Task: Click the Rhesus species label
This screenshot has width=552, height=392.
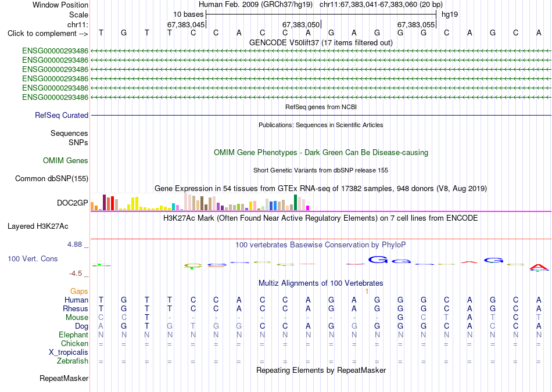Action: (76, 308)
